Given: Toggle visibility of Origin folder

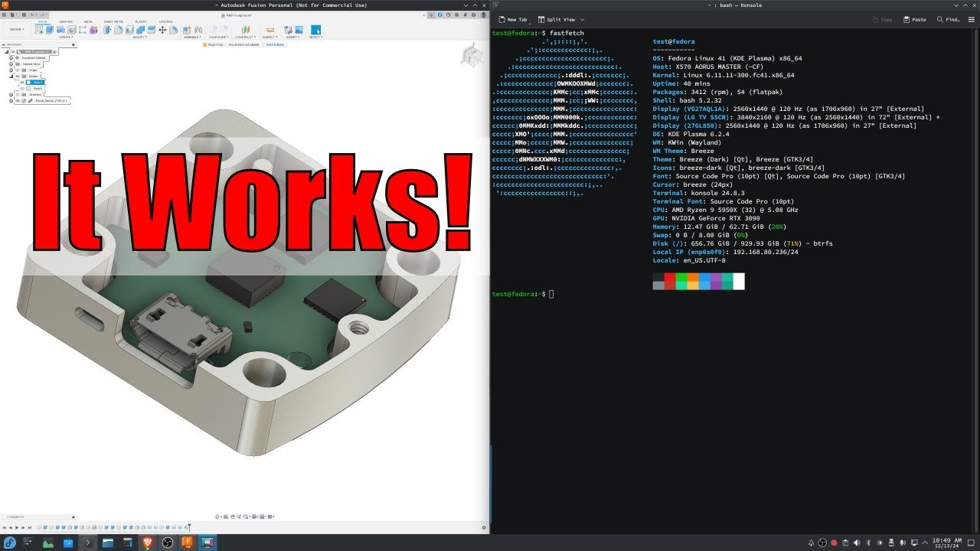Looking at the screenshot, I should tap(18, 70).
